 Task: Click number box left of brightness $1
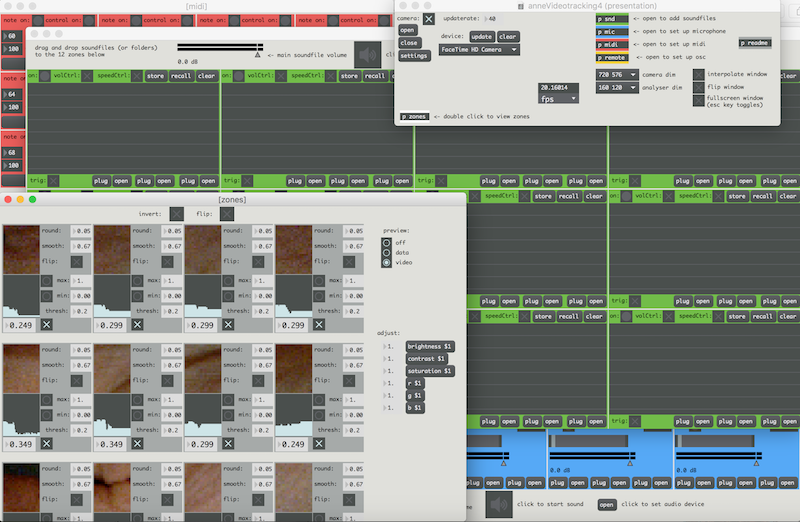390,346
